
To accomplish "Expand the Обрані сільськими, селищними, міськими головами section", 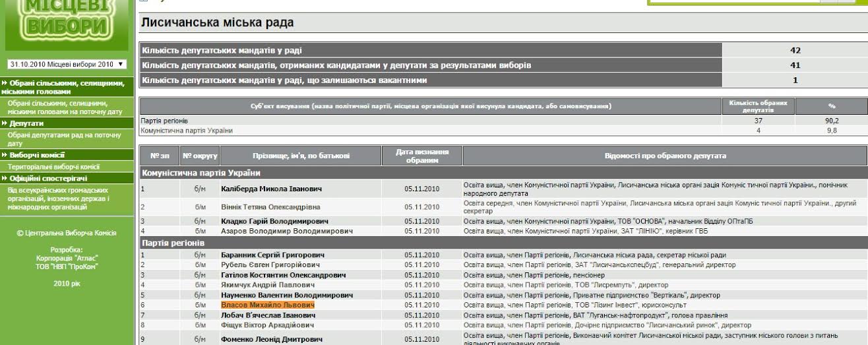I will point(66,87).
